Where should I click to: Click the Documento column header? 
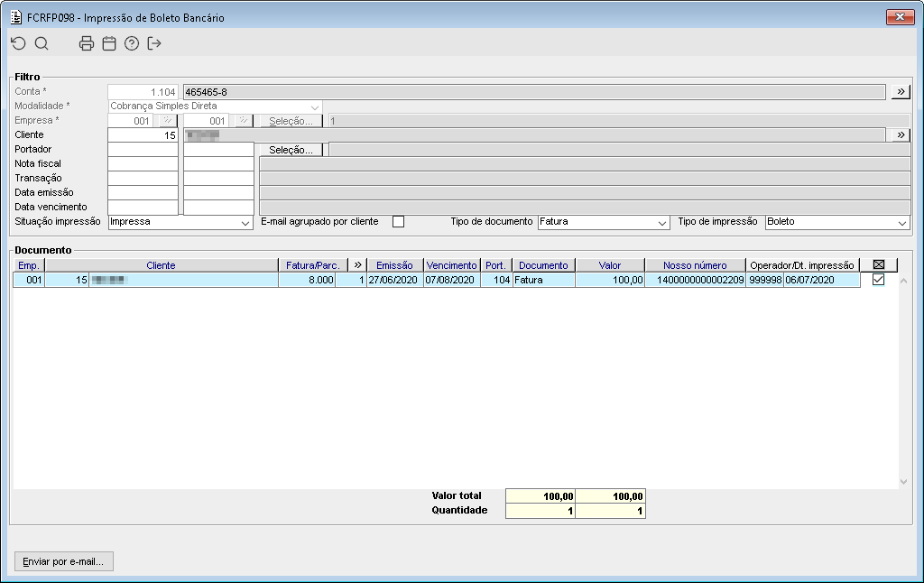pos(543,265)
